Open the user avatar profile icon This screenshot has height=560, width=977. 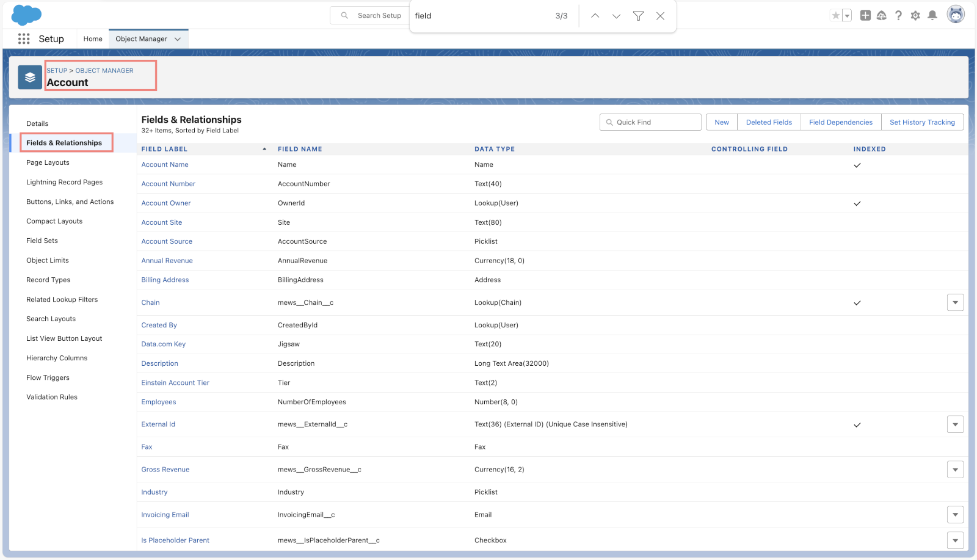click(x=956, y=14)
